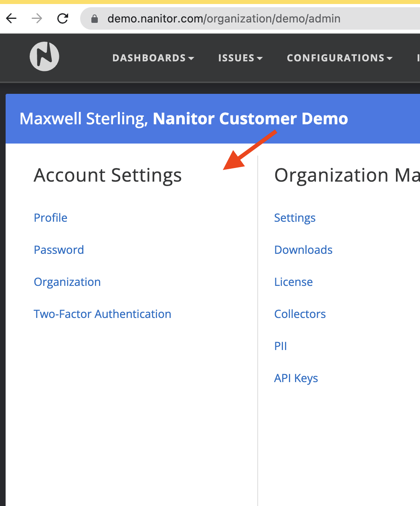The width and height of the screenshot is (420, 506).
Task: Click the browser forward arrow
Action: (x=37, y=18)
